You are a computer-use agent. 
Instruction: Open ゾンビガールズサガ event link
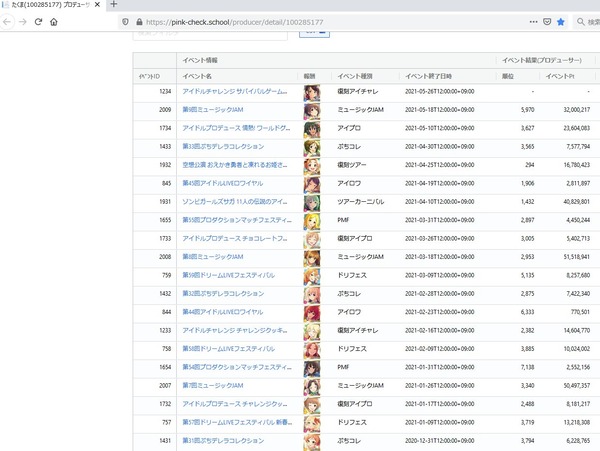(x=235, y=202)
